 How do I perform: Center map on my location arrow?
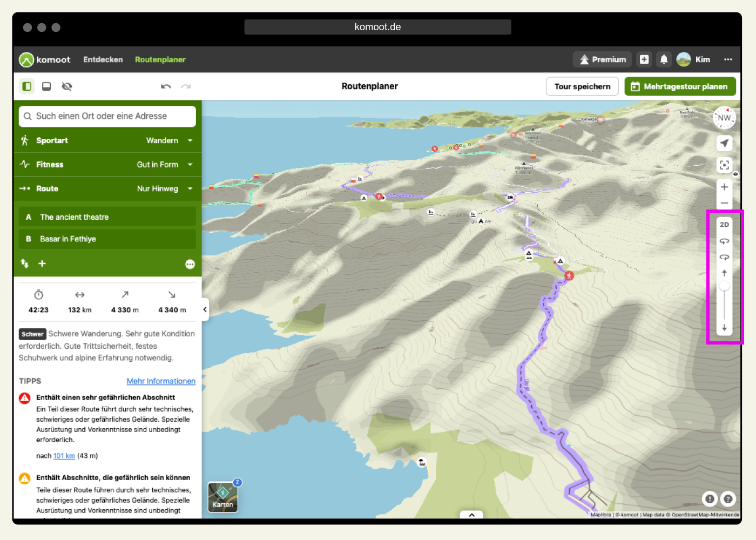(725, 143)
